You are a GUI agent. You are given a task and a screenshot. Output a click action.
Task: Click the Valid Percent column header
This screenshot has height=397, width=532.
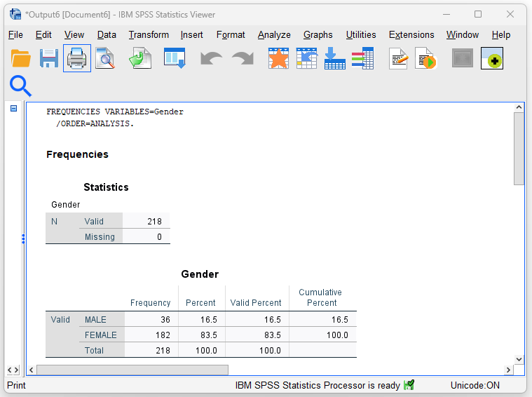click(256, 302)
